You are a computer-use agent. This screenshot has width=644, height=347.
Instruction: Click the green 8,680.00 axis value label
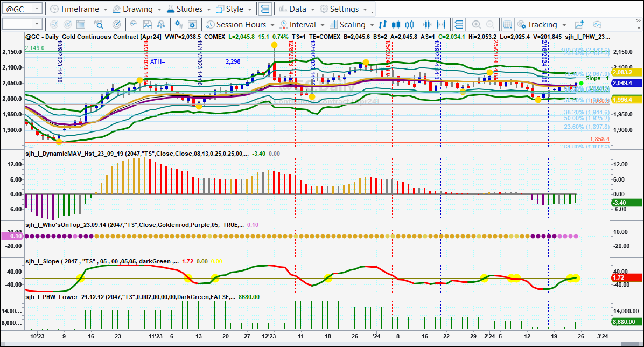[626, 322]
